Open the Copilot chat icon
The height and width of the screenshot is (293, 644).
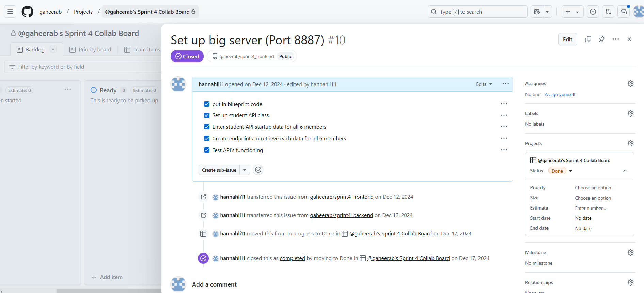pos(537,12)
